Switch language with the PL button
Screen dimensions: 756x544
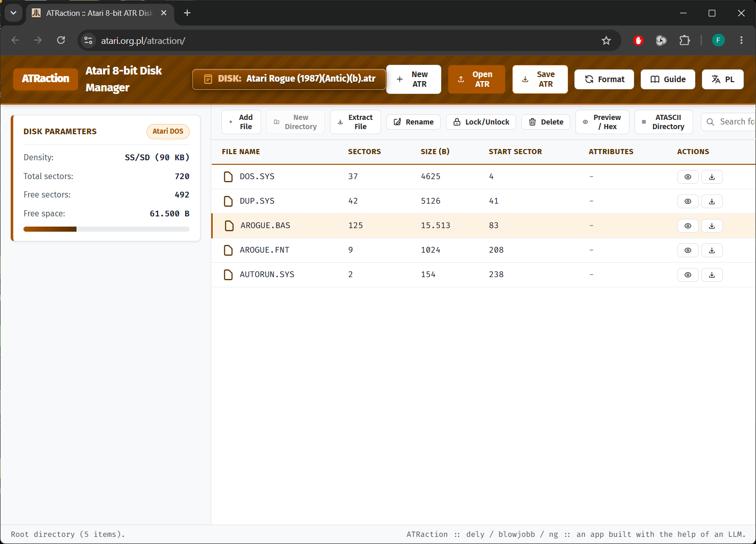(723, 79)
